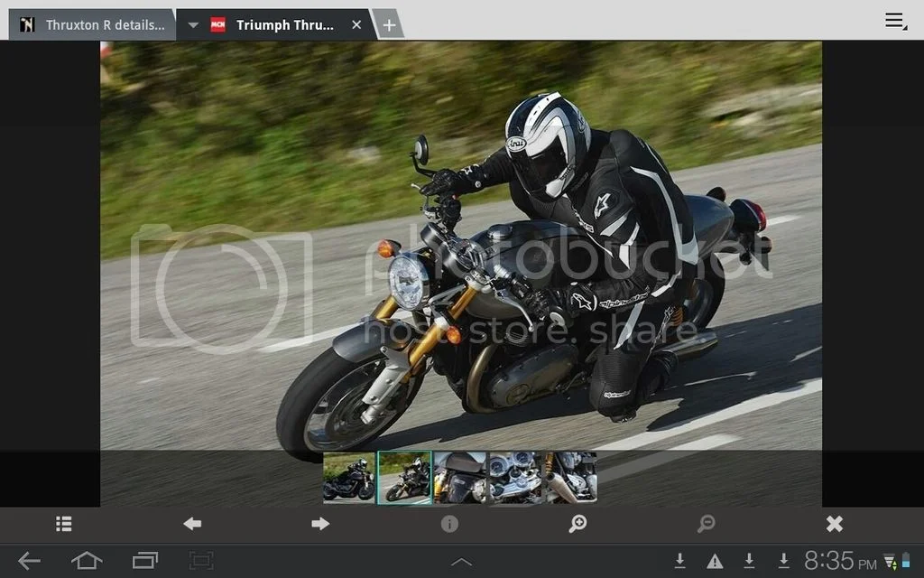Zoom out using the magnifier minus icon

(707, 524)
